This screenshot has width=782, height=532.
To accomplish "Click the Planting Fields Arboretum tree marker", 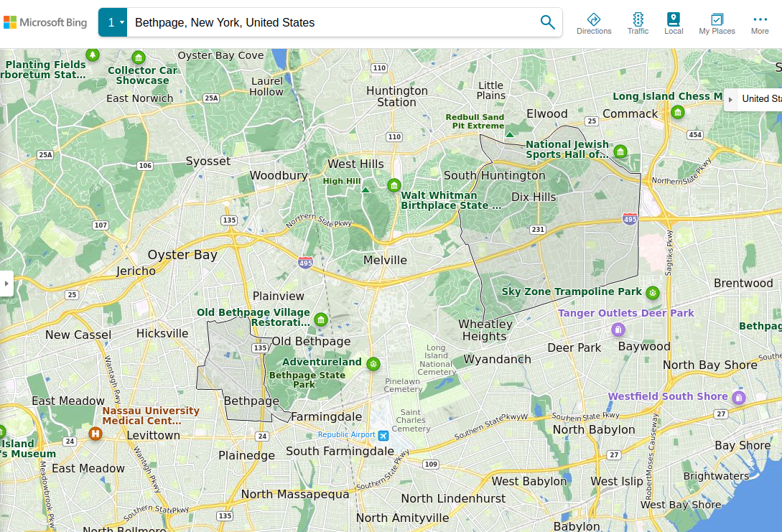I will point(92,55).
